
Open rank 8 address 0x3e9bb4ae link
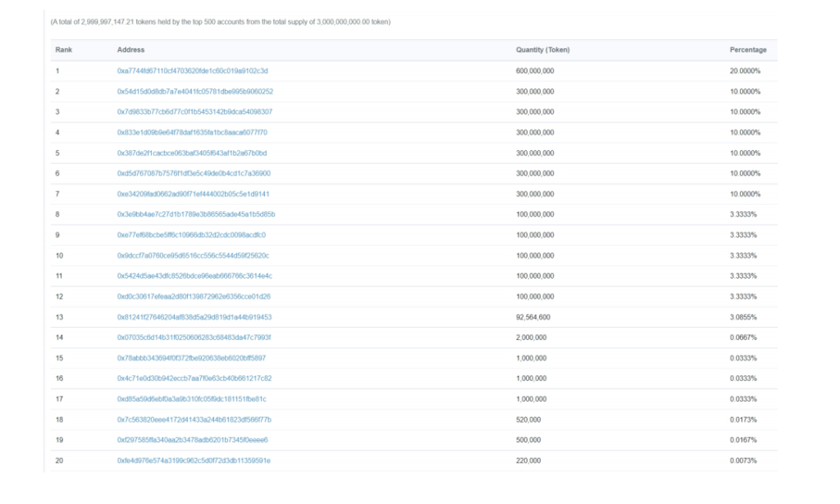[196, 214]
